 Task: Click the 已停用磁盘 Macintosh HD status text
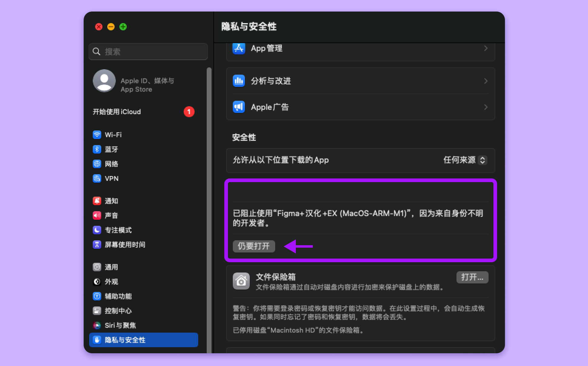[298, 330]
